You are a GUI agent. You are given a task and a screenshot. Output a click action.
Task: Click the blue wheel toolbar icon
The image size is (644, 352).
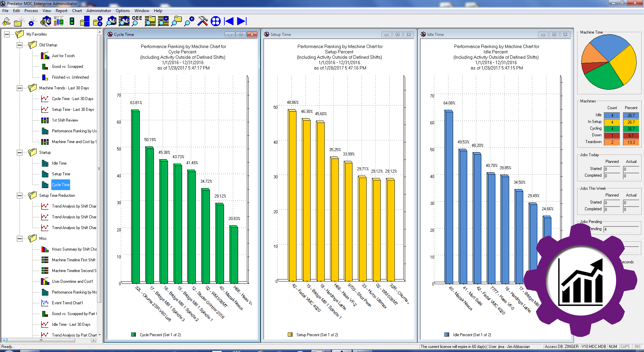tap(216, 21)
